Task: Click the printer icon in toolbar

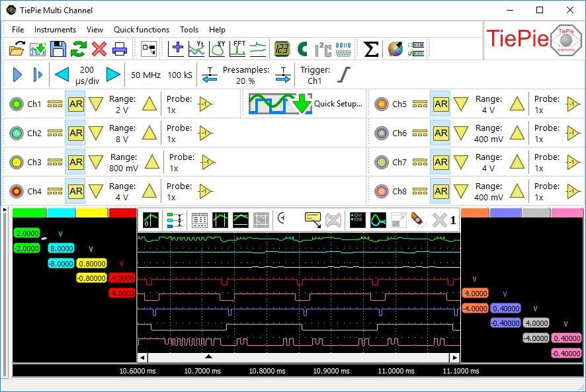Action: [x=119, y=49]
